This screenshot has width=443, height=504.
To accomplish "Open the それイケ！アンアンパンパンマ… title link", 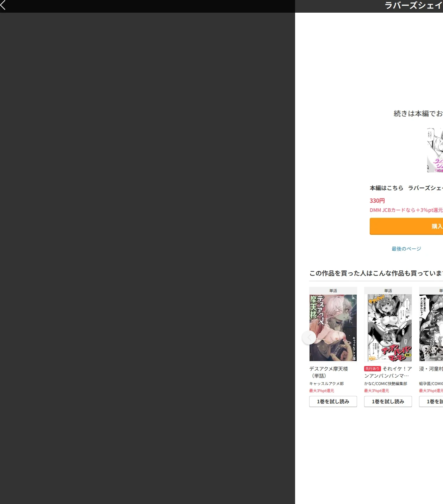I will point(388,372).
